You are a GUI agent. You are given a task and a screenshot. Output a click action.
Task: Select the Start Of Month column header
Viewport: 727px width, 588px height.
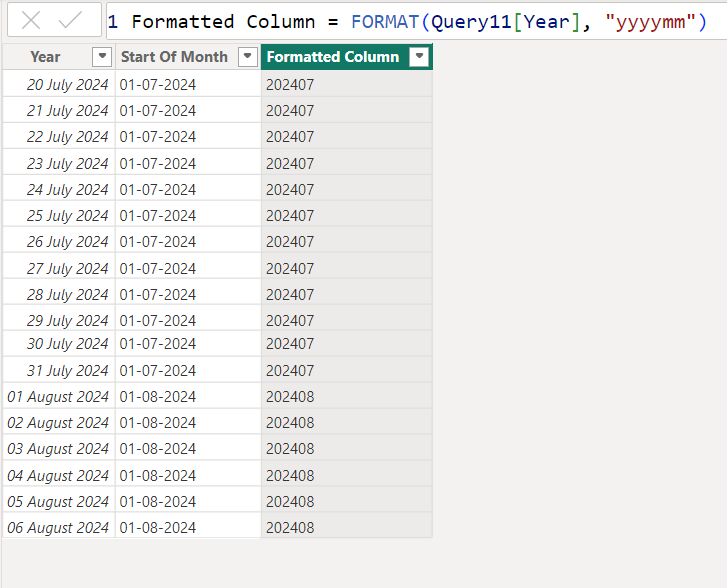coord(174,57)
